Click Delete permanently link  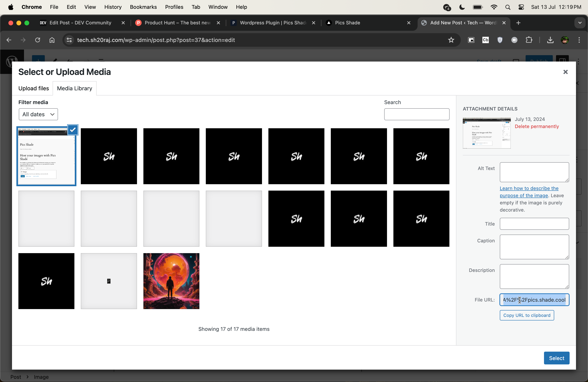click(537, 126)
